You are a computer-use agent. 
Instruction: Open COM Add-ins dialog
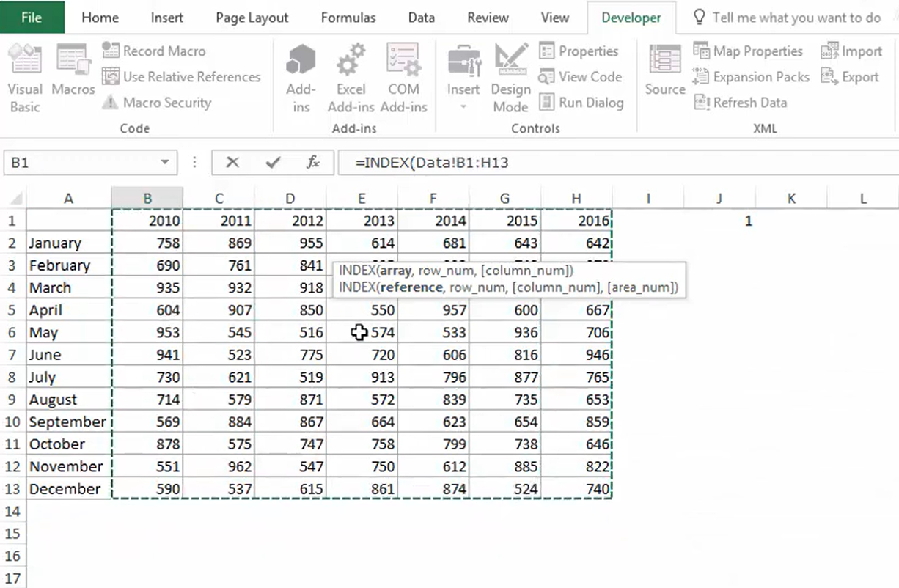pos(403,78)
